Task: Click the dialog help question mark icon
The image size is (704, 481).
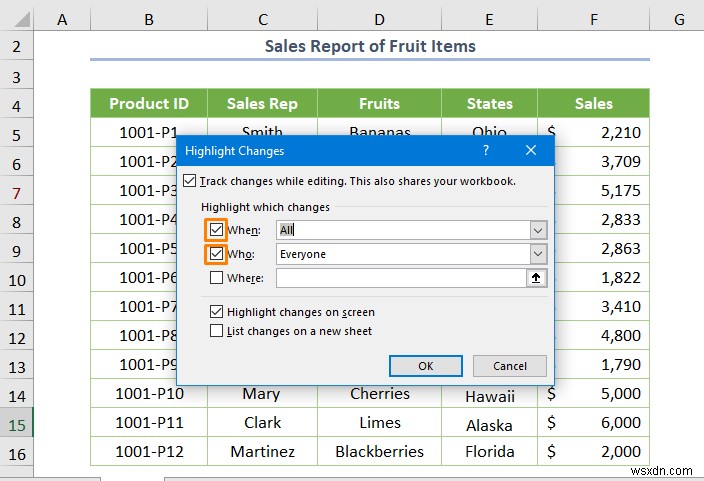Action: [x=486, y=151]
